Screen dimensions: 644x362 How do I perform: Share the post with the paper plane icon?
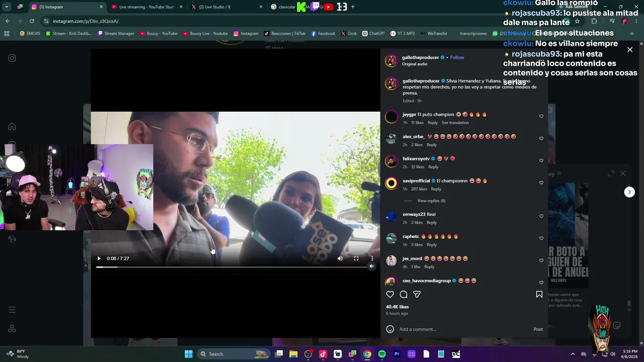(x=417, y=295)
